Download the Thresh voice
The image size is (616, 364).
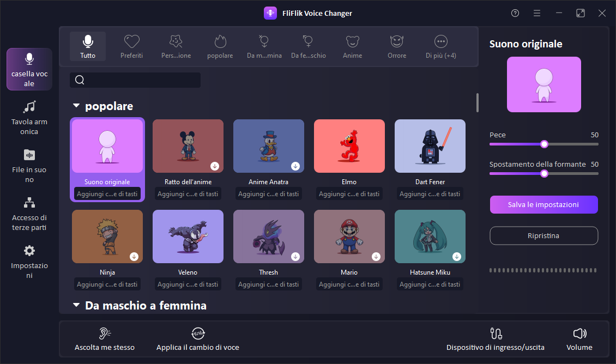295,257
